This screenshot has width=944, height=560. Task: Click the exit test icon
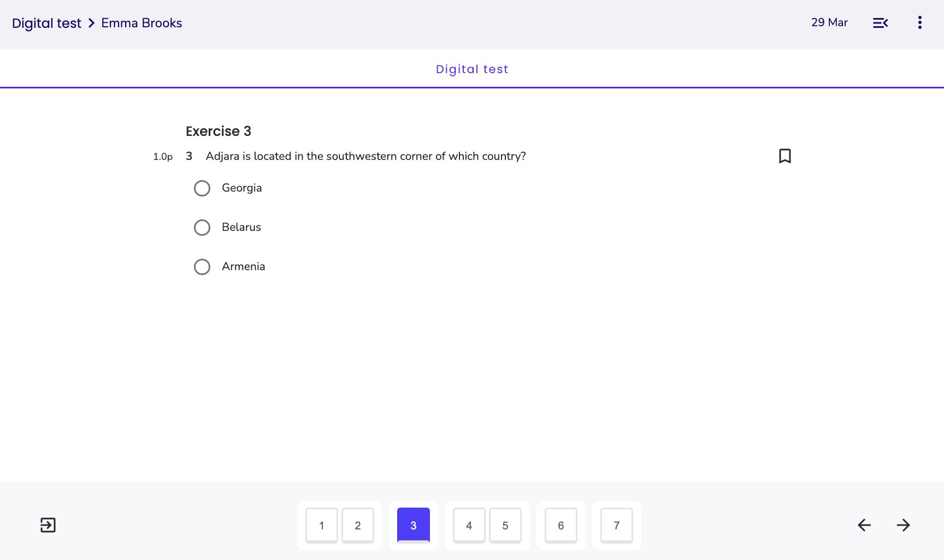click(x=48, y=525)
